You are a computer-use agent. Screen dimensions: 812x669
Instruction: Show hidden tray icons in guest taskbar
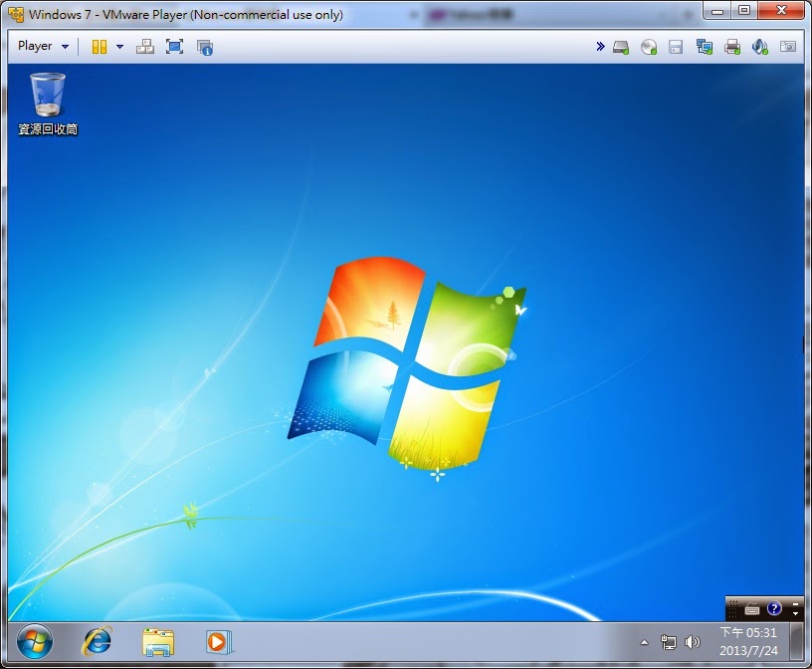[x=644, y=642]
